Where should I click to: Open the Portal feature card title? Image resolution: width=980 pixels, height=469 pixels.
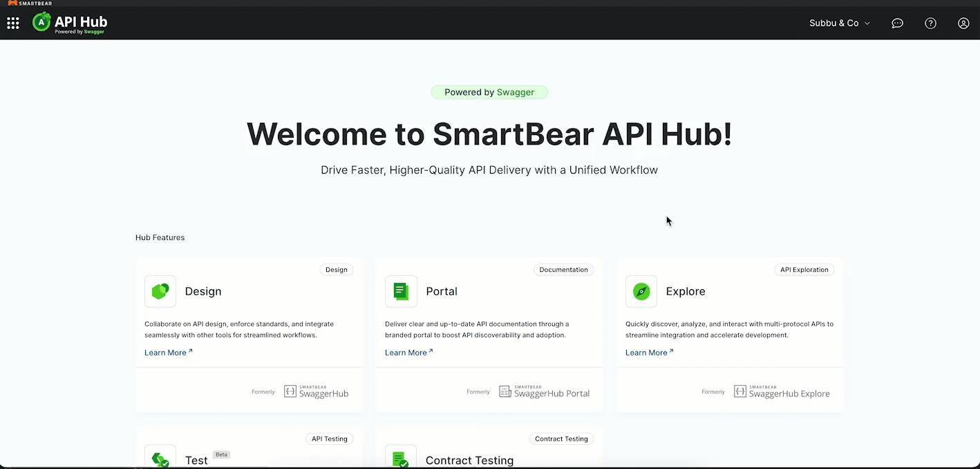pyautogui.click(x=442, y=291)
